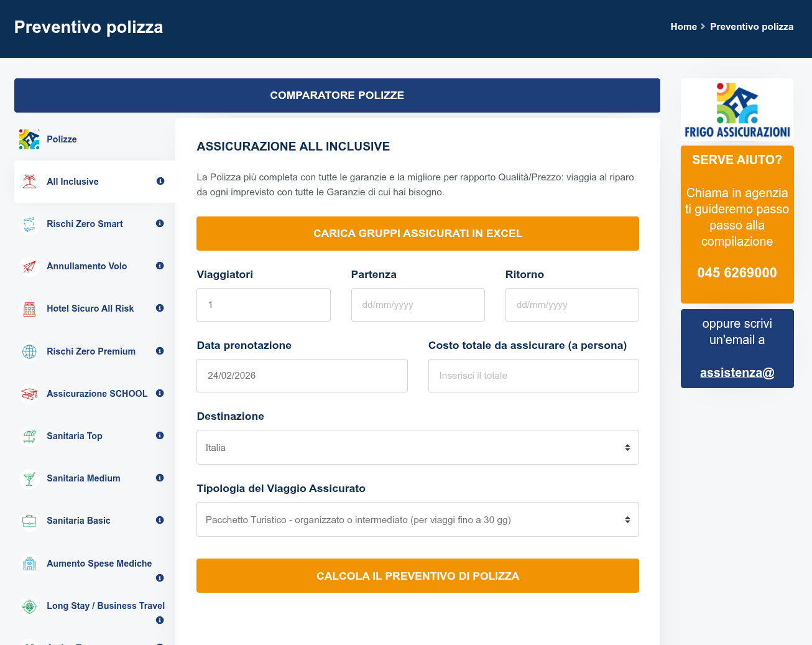Open info icon next to Rischi Zero Smart
The image size is (812, 645).
pos(160,223)
